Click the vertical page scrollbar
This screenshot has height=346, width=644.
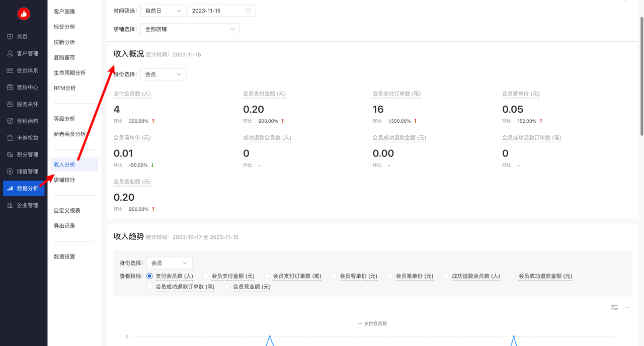tap(641, 75)
